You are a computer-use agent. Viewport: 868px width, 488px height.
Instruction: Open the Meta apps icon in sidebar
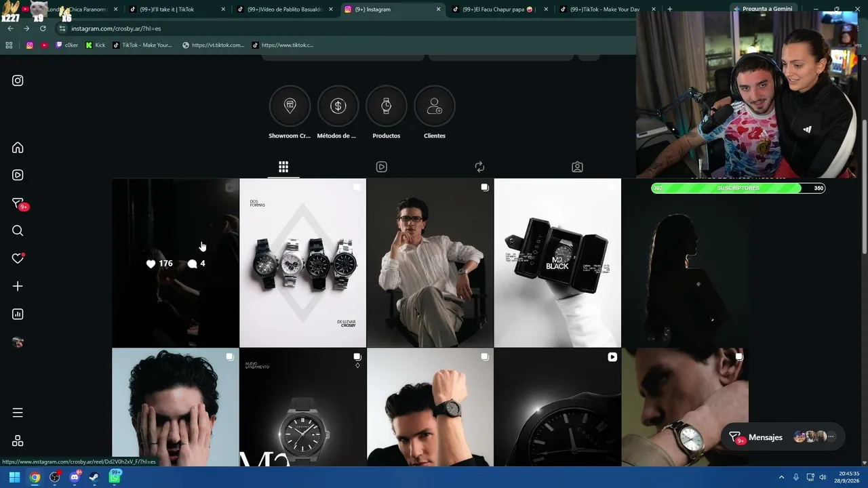point(18,441)
